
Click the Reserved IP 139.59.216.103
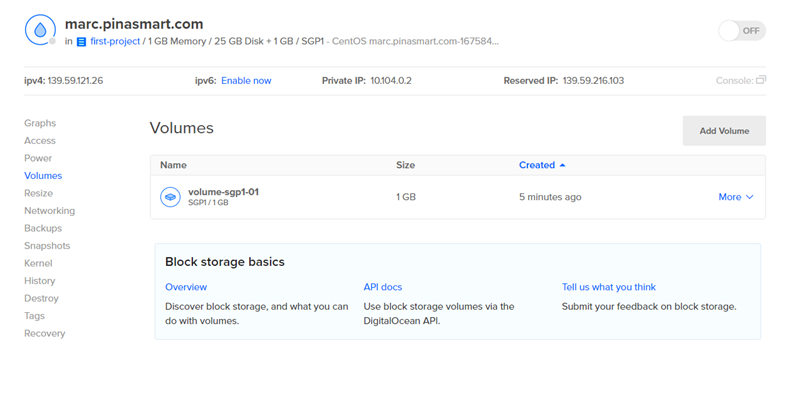point(593,81)
